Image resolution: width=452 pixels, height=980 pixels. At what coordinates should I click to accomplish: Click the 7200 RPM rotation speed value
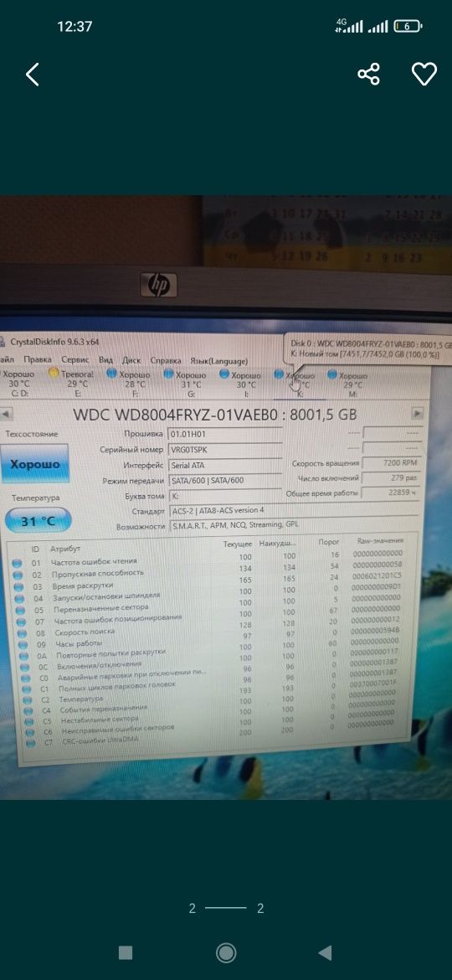pyautogui.click(x=392, y=463)
